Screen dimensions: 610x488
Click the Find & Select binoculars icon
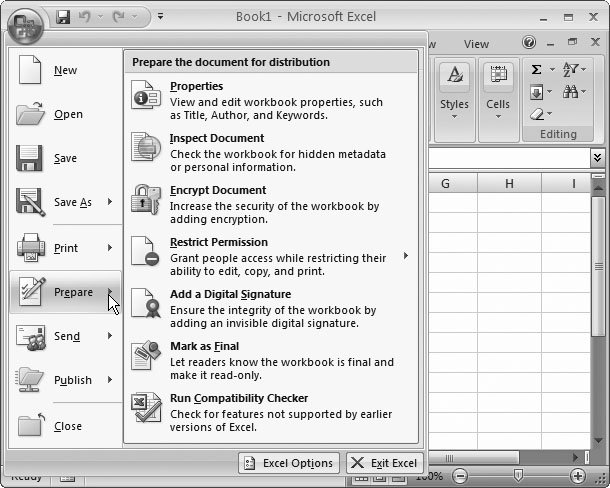[572, 92]
